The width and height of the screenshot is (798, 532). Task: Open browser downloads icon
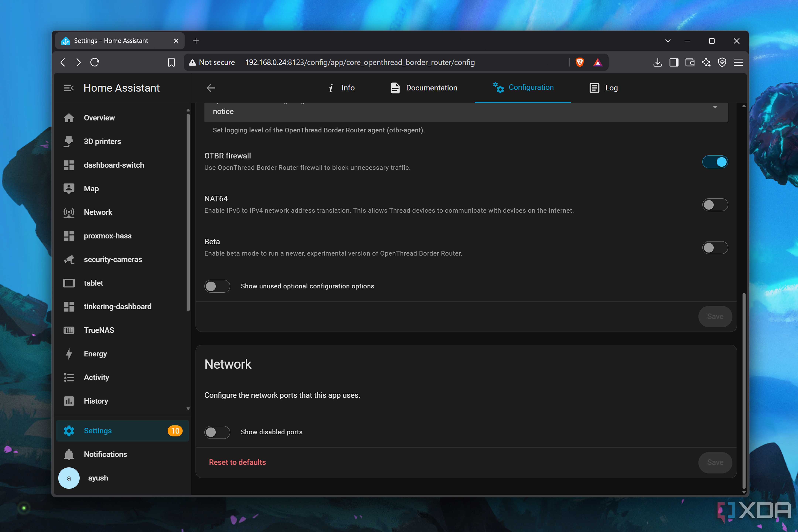click(658, 62)
